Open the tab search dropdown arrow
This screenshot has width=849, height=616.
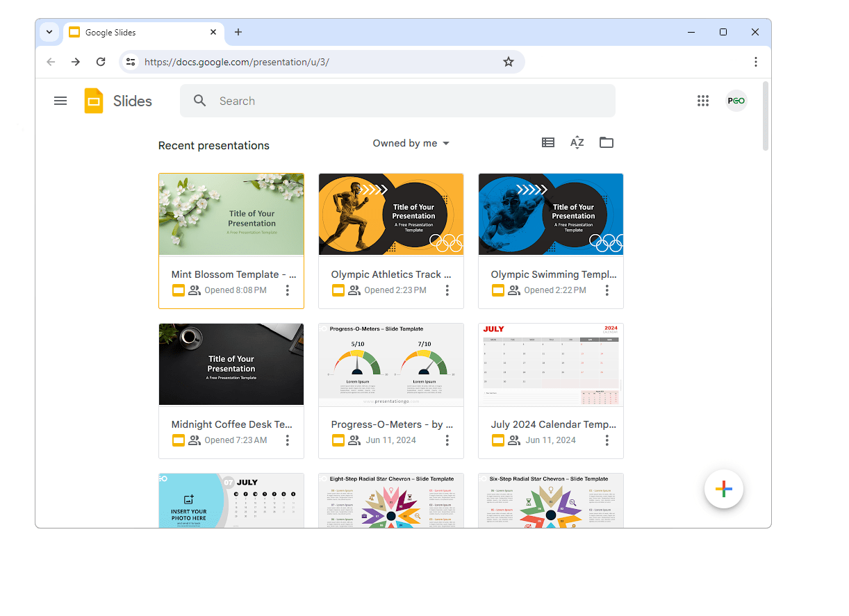click(49, 32)
